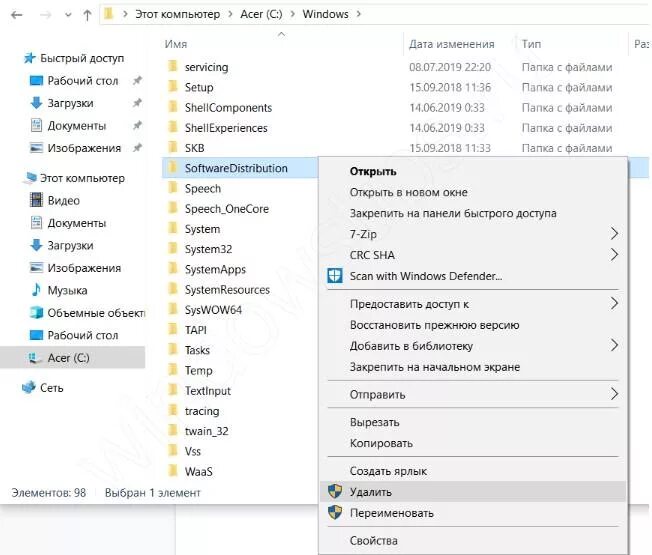
Task: Click the System32 folder icon
Action: tap(172, 249)
